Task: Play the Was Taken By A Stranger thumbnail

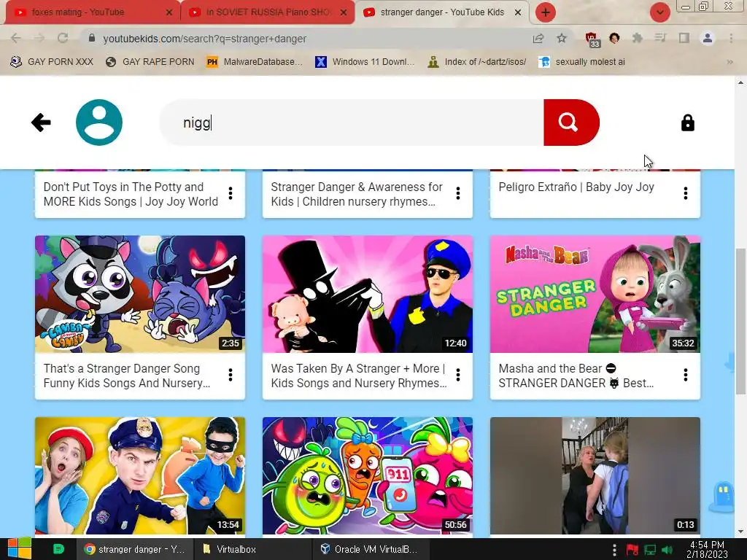Action: pos(368,294)
